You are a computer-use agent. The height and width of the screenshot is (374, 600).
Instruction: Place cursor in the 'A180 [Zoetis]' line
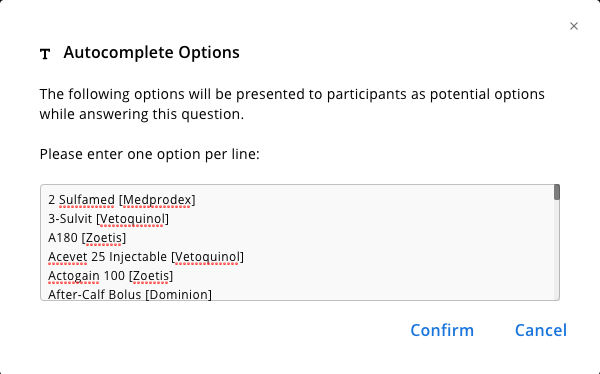(x=87, y=238)
